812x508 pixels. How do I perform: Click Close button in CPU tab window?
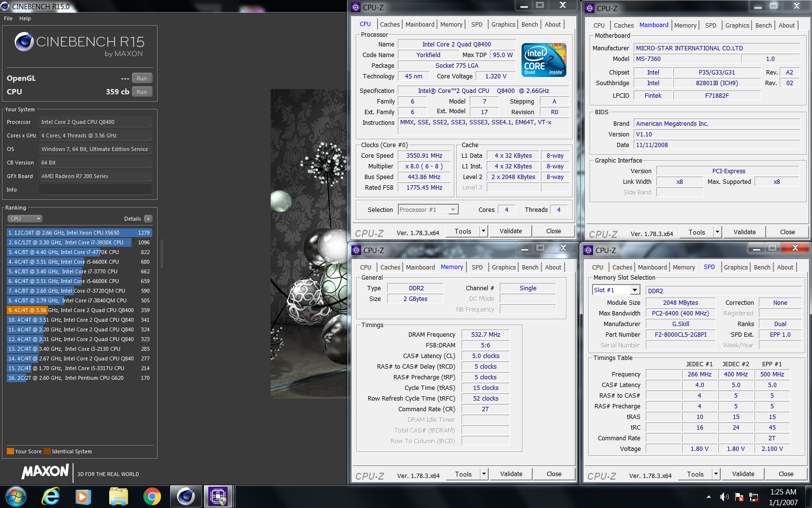[553, 231]
